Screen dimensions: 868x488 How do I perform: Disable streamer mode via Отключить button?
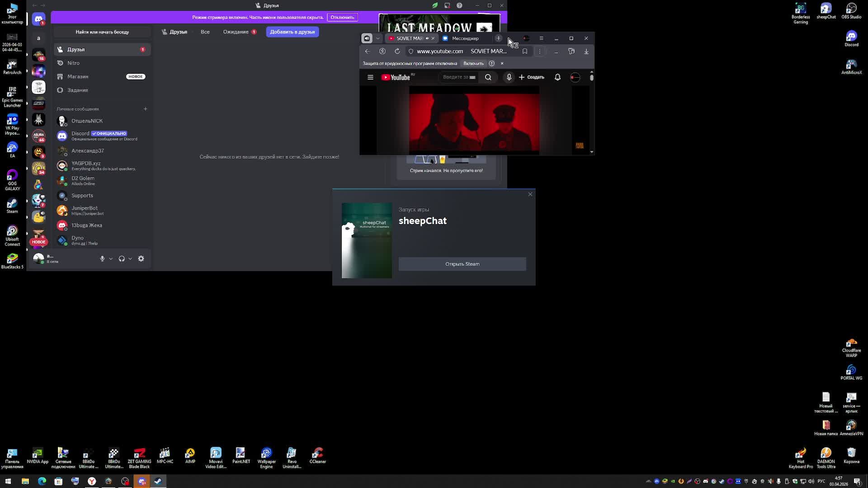tap(342, 17)
